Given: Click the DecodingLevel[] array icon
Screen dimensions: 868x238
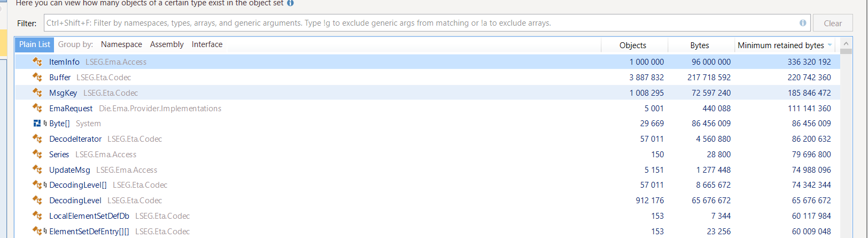Looking at the screenshot, I should click(37, 185).
